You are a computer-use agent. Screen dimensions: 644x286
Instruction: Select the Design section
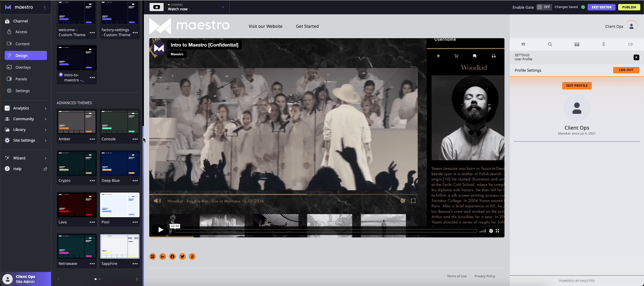tap(26, 56)
